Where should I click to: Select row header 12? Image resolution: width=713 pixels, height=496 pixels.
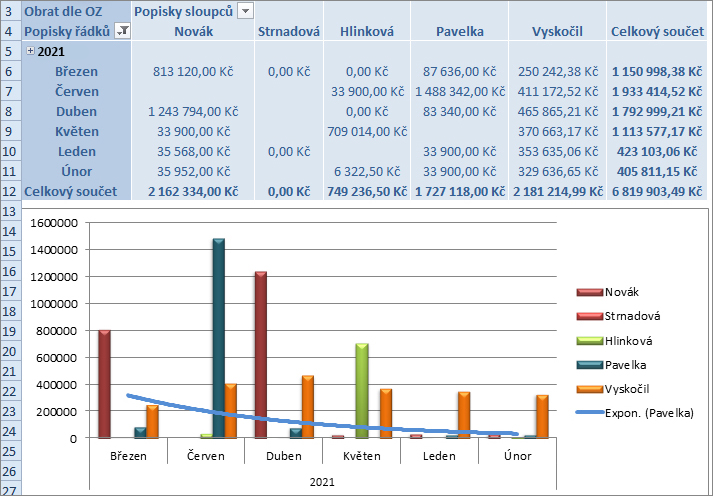tap(10, 191)
